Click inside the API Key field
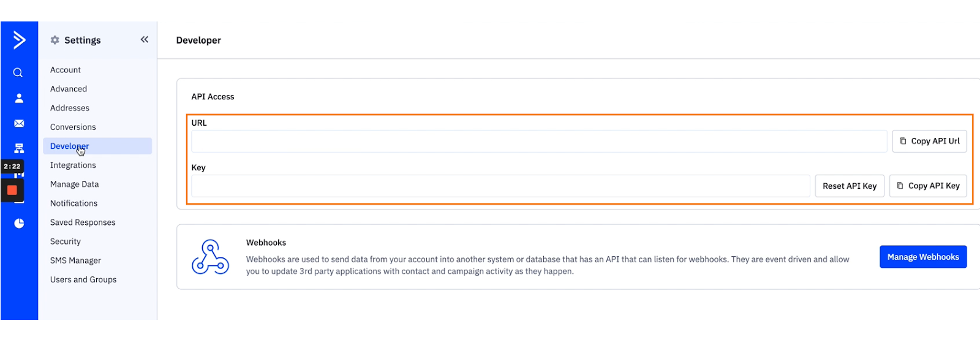Screen dimensions: 980x342 point(500,186)
